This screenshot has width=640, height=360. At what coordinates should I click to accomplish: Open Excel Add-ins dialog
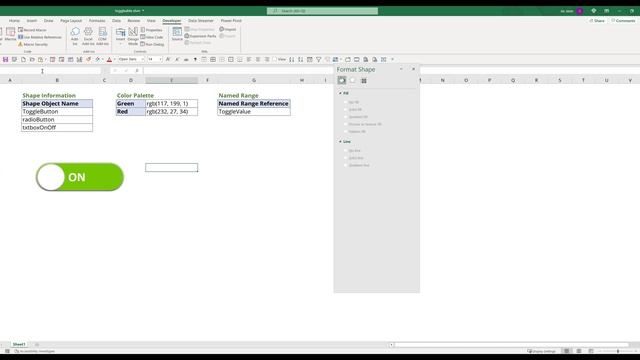(x=88, y=36)
